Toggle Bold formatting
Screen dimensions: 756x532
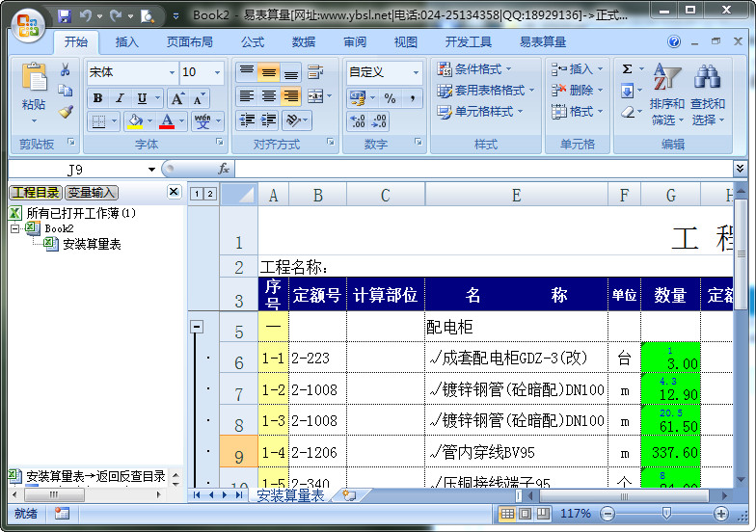(97, 98)
